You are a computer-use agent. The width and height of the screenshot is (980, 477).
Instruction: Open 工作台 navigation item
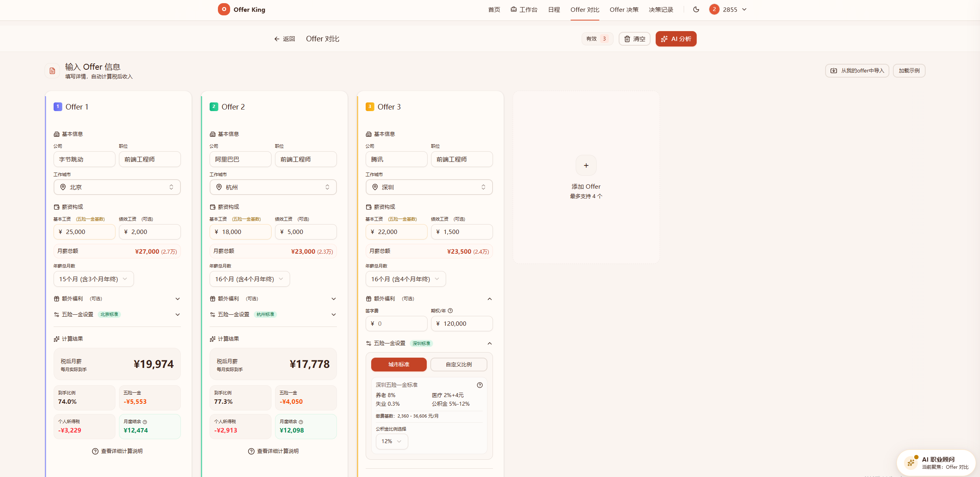[524, 9]
